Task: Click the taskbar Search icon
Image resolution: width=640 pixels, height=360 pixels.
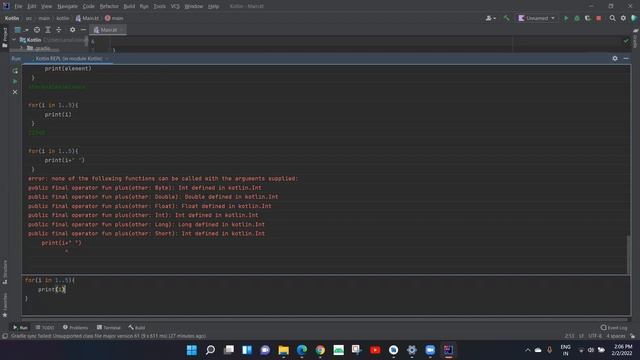Action: (x=210, y=350)
